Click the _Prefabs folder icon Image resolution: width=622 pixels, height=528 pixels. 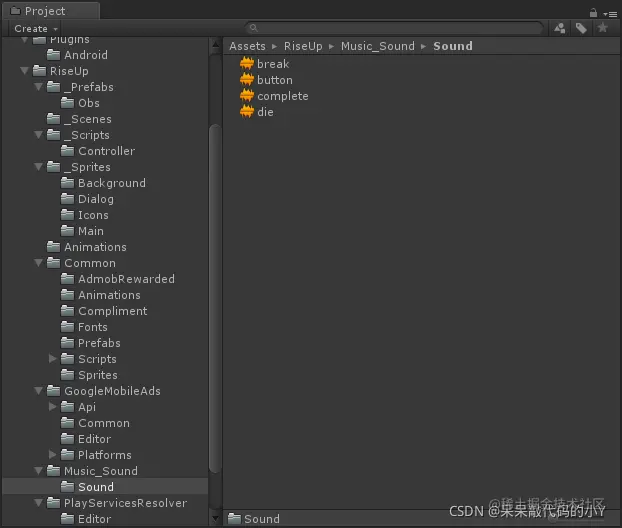point(54,86)
